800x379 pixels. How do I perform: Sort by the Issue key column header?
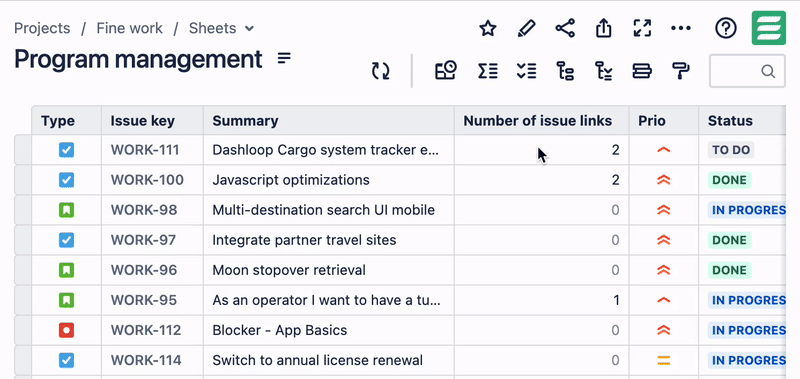(x=153, y=121)
